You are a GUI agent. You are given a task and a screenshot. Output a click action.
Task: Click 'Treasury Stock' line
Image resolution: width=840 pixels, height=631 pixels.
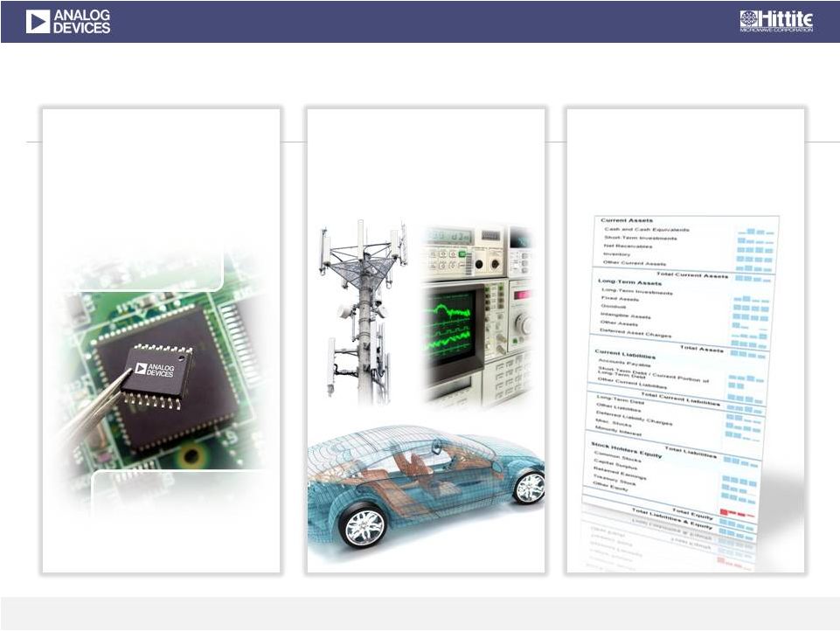tap(614, 481)
